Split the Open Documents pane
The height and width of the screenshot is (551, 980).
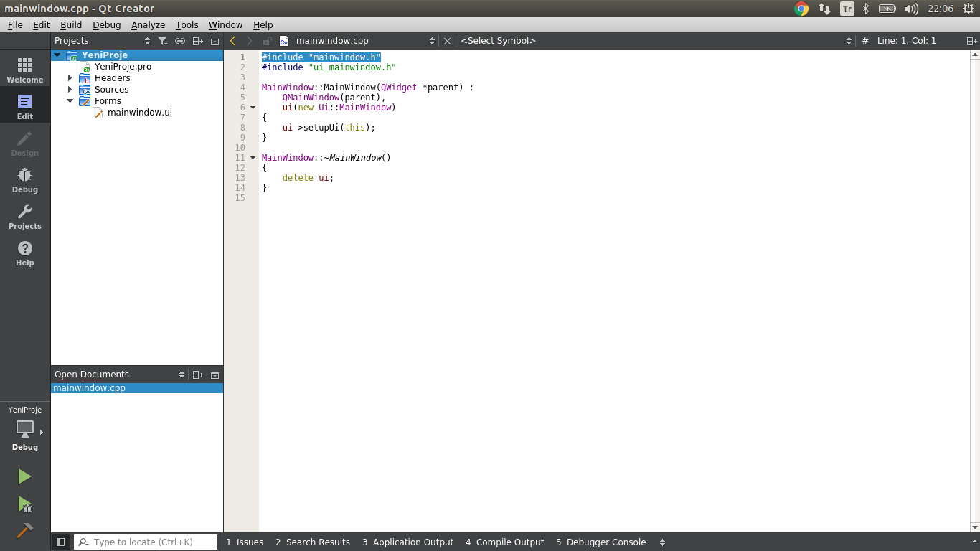[198, 375]
